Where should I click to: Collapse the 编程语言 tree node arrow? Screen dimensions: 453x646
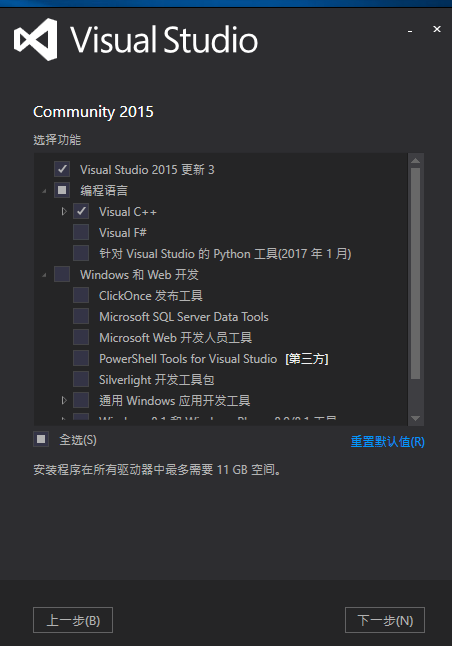click(x=44, y=191)
